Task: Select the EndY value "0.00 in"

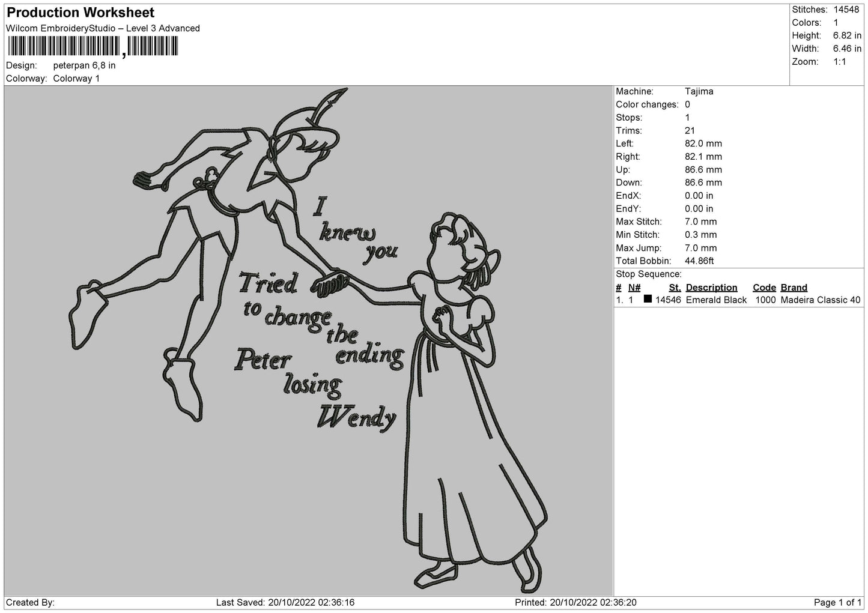Action: [699, 209]
